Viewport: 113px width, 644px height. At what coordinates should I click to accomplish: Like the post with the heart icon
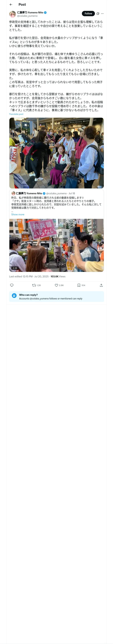pyautogui.click(x=56, y=285)
